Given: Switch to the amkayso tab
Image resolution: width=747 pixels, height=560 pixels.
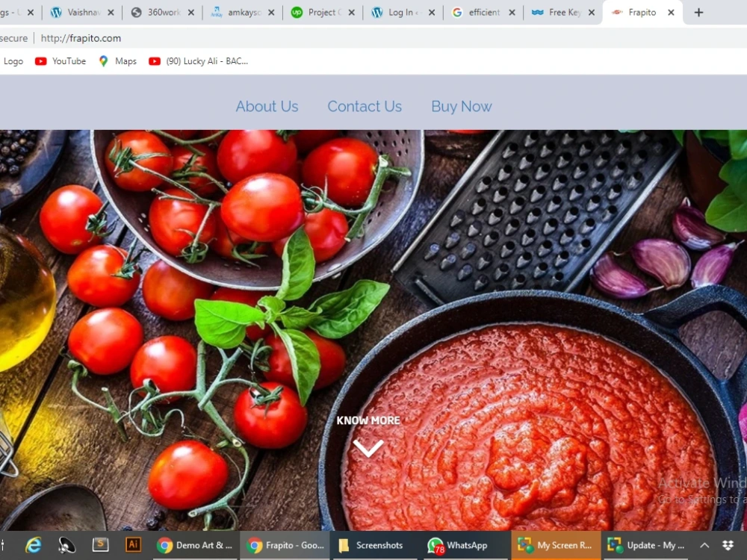Looking at the screenshot, I should click(x=242, y=13).
